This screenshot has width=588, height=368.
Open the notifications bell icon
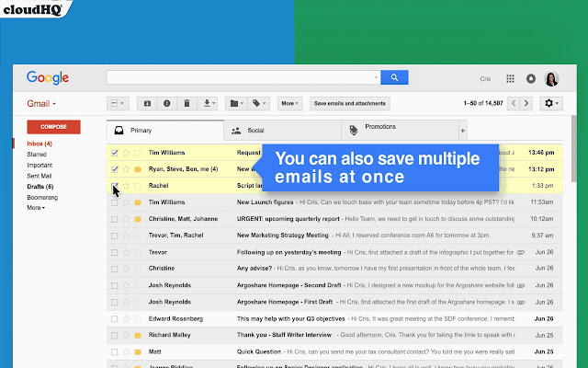pos(531,78)
